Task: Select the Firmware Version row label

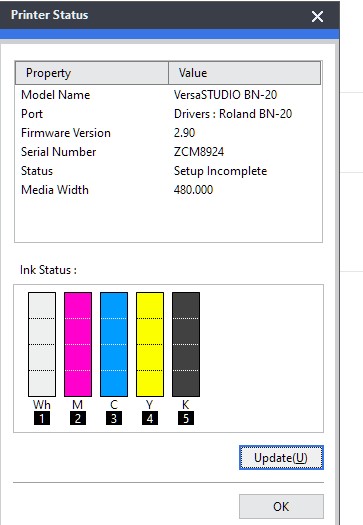Action: tap(66, 133)
